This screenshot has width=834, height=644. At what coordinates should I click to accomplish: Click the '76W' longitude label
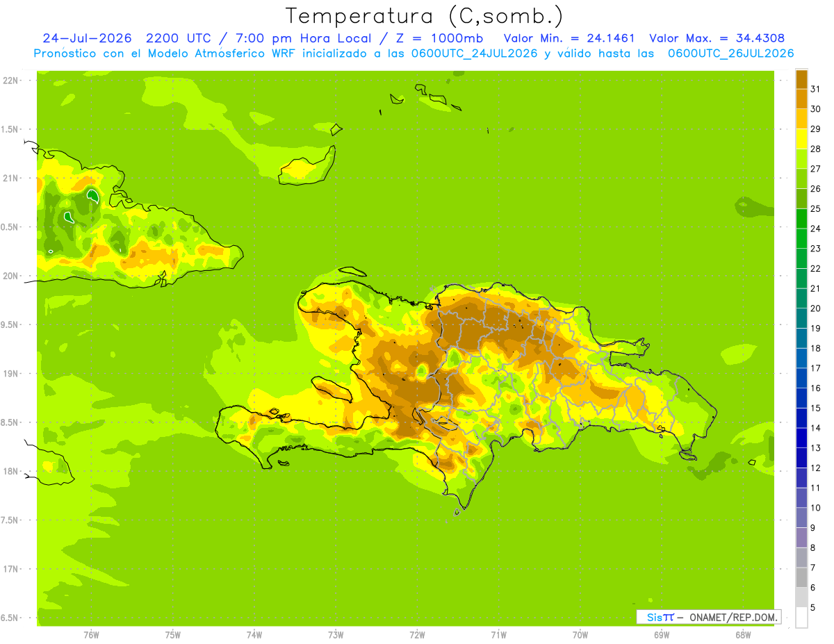coord(91,634)
